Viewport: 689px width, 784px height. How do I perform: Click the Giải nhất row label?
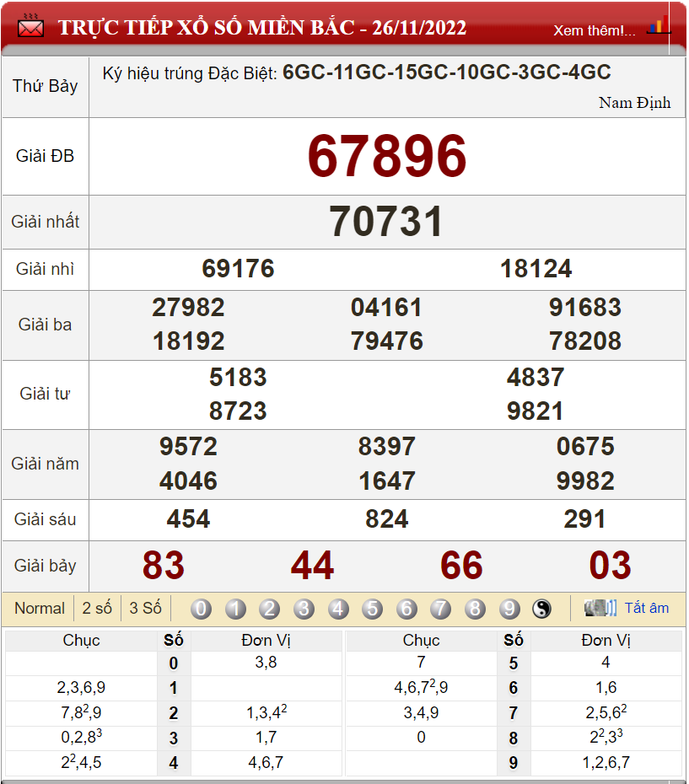(x=45, y=222)
